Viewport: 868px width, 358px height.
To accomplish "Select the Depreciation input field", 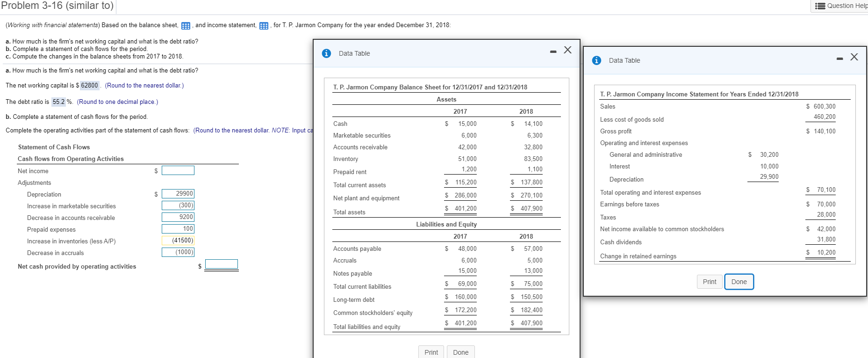I will 178,194.
